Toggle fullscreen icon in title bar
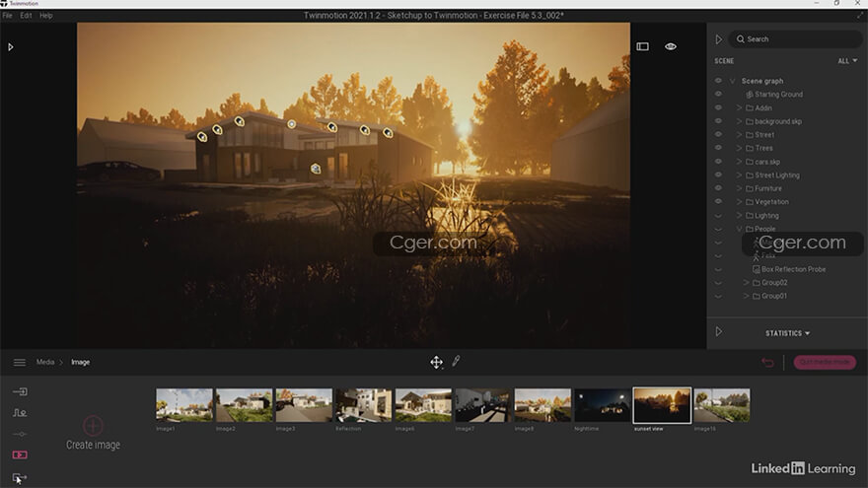This screenshot has height=488, width=868. 860,16
